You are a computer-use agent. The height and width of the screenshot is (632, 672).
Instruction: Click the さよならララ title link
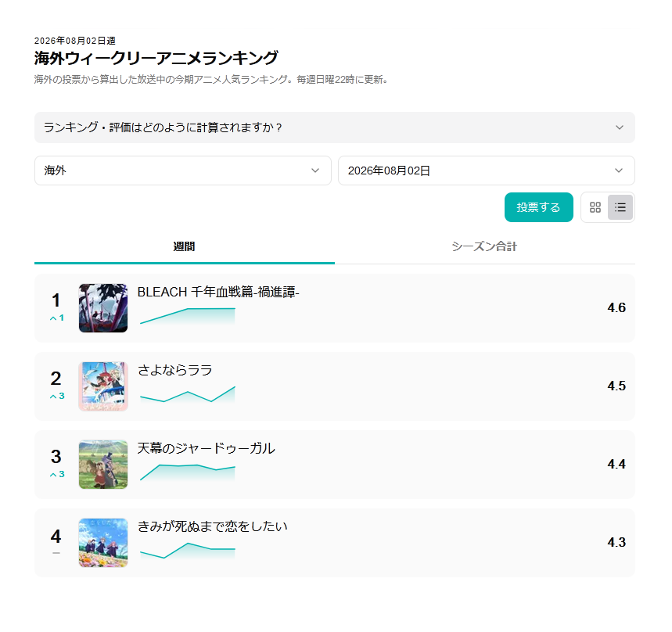click(x=175, y=370)
